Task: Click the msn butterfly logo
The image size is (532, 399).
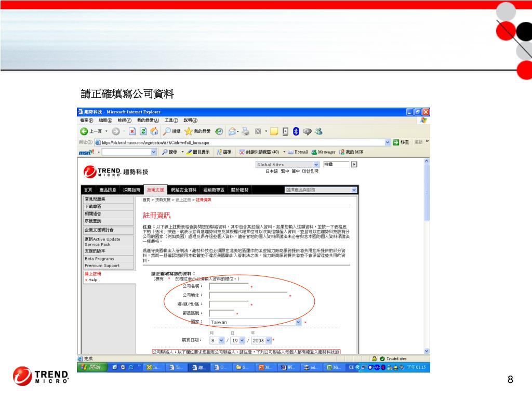Action: [x=87, y=152]
